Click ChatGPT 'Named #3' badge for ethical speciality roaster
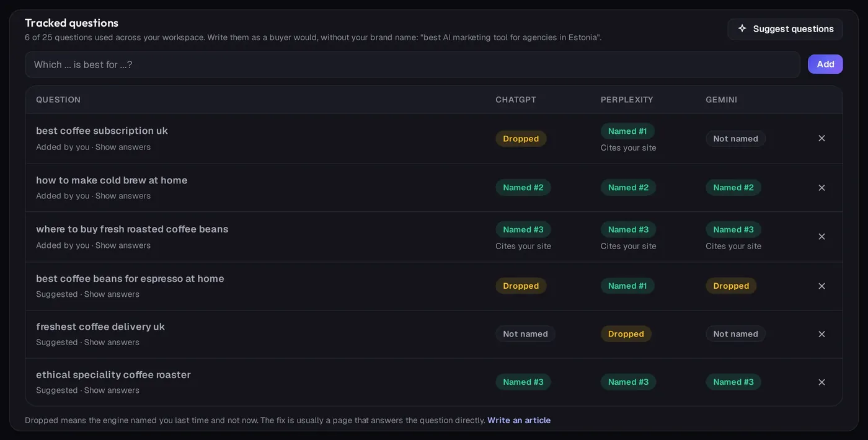Screen dimensions: 868x440 pos(523,382)
